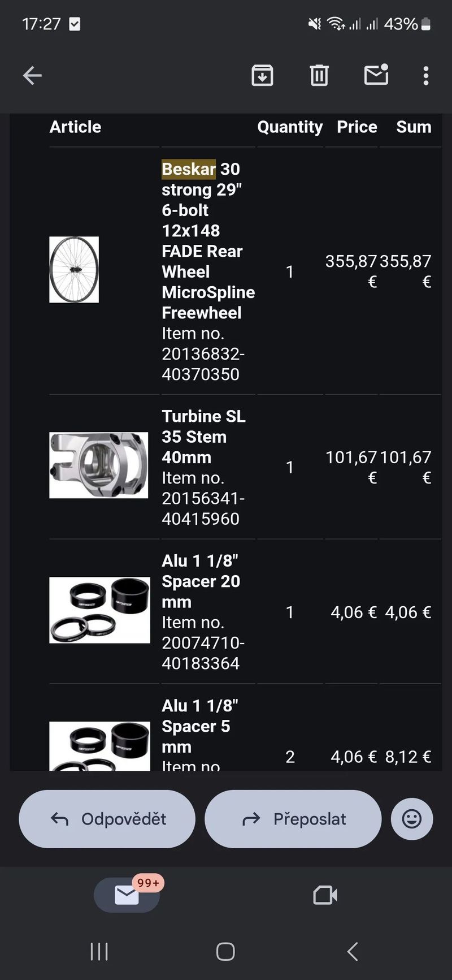Open the three-dot overflow menu
Screen dimensions: 452x980
(x=426, y=75)
